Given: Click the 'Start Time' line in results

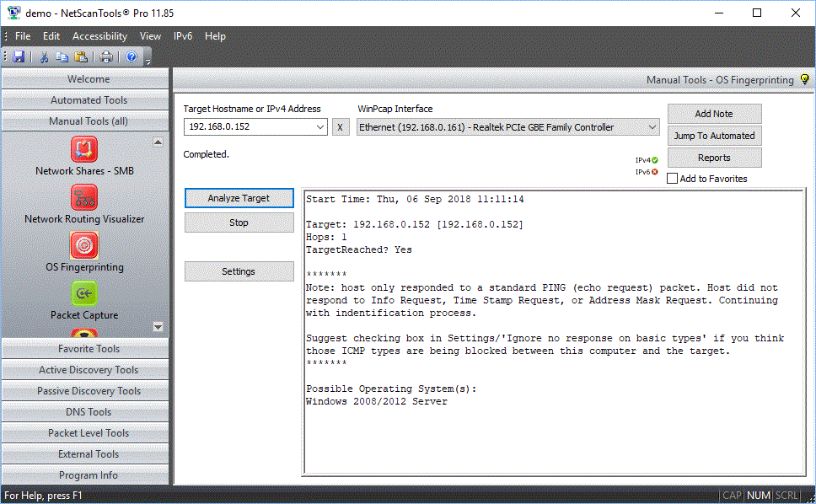Looking at the screenshot, I should pyautogui.click(x=415, y=199).
